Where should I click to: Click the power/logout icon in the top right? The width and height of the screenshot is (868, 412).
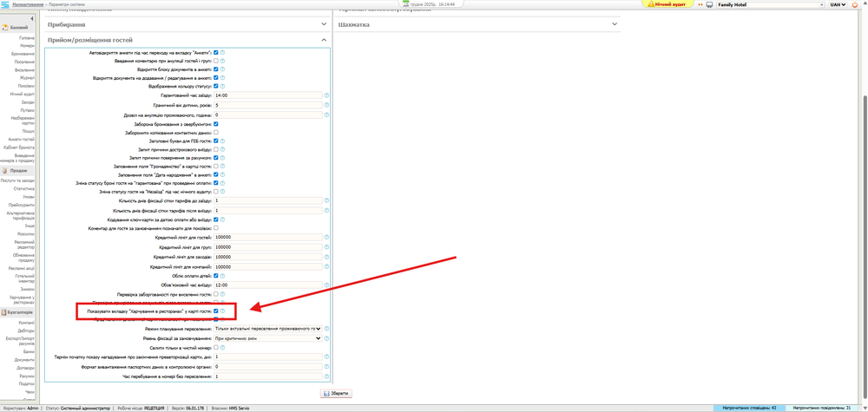(x=855, y=4)
